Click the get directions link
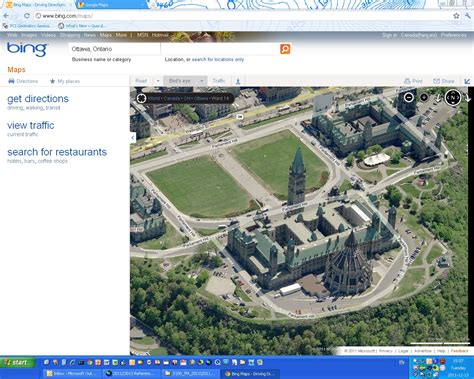This screenshot has width=474, height=379. tap(38, 99)
